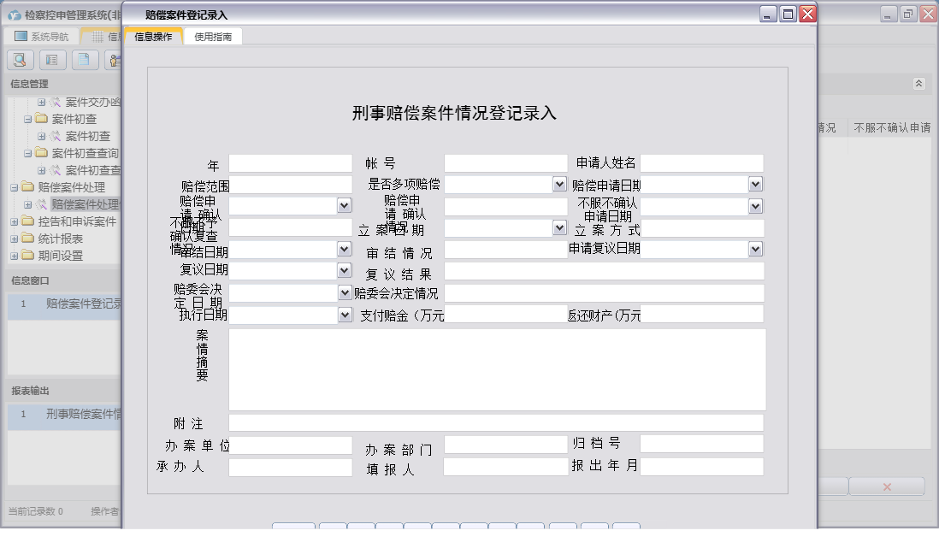Click inside the 案情摘要 text area

496,368
